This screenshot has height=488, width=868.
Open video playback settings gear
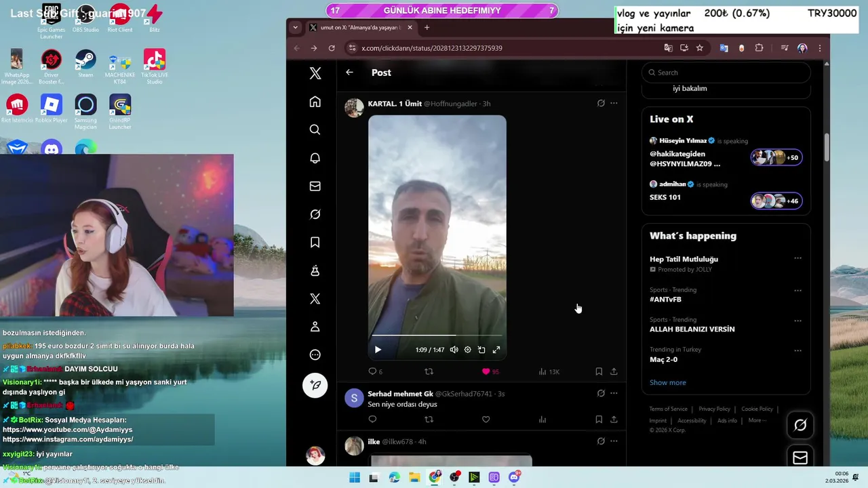coord(467,350)
